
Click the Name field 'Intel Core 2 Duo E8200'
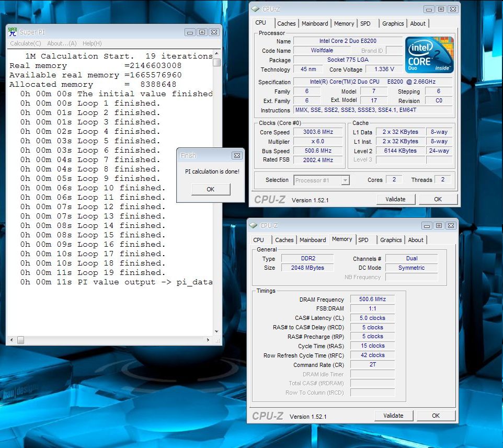[x=348, y=41]
